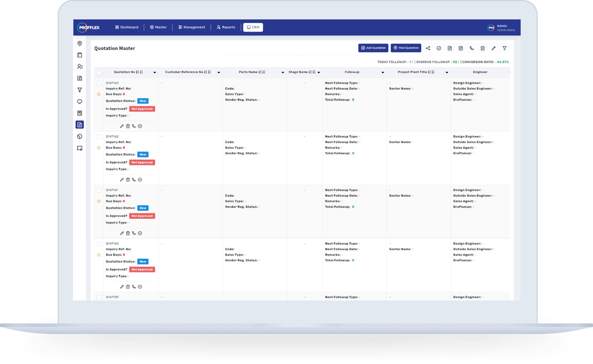Click the calculator icon in the left sidebar

pyautogui.click(x=80, y=113)
